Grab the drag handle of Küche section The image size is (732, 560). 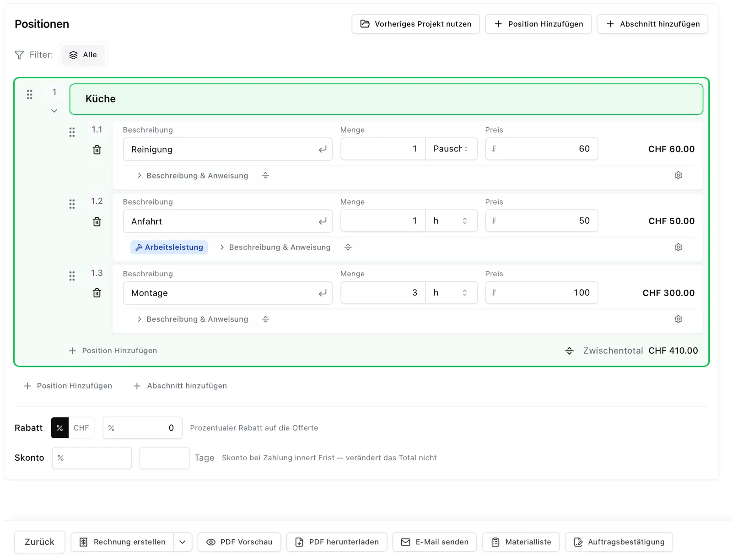tap(30, 95)
